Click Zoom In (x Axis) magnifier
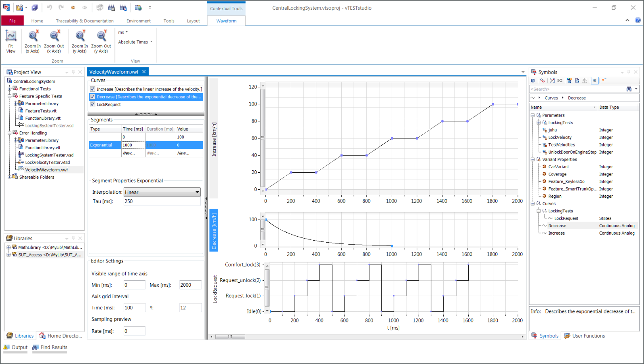The image size is (644, 364). (33, 36)
